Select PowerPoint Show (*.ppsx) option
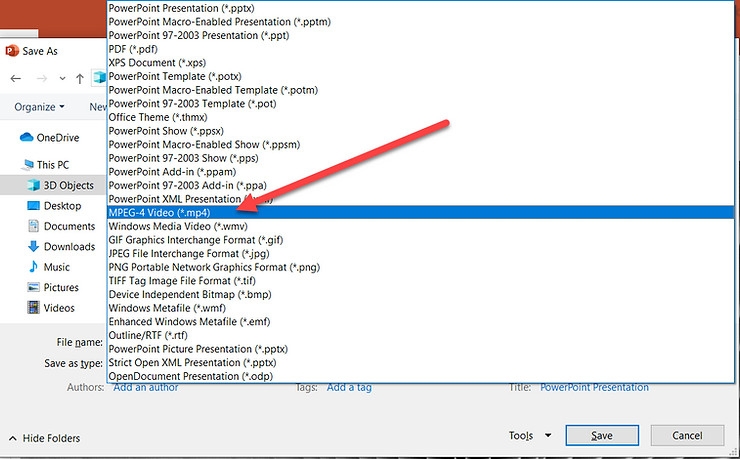The image size is (740, 459). click(420, 131)
